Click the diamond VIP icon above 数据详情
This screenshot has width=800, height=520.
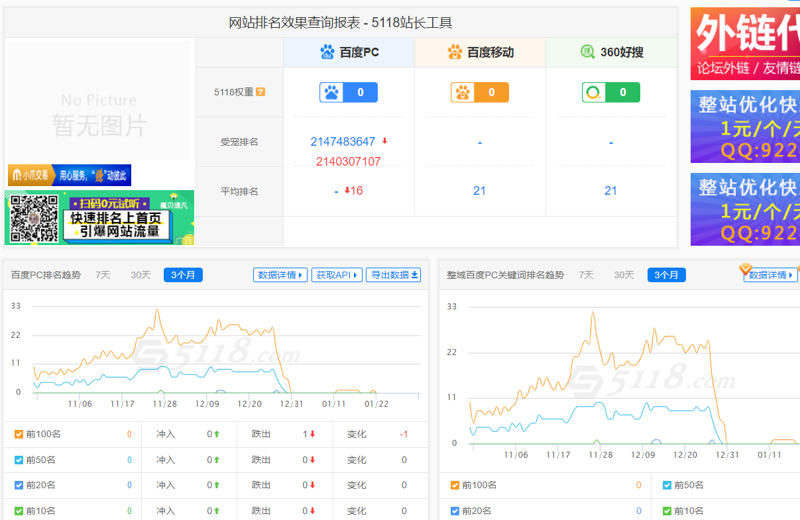point(745,268)
